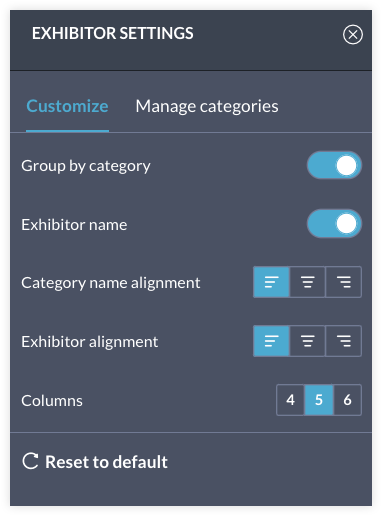The image size is (382, 516).
Task: Click the Category name alignment label
Action: tap(111, 283)
